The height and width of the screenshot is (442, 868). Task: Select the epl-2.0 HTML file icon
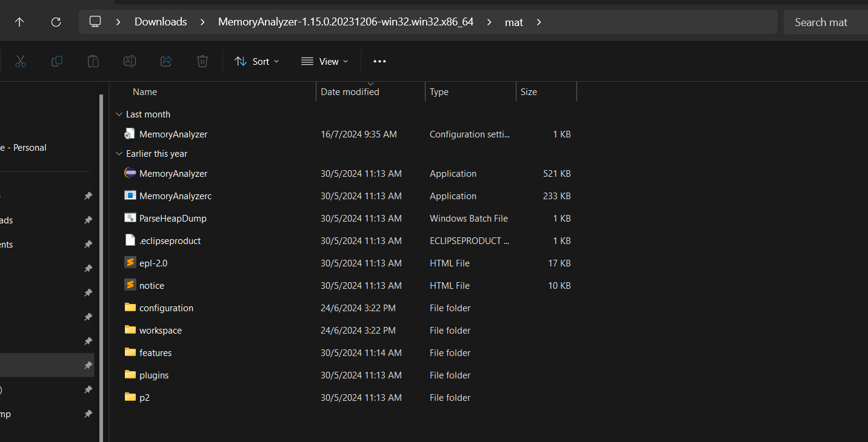pos(130,263)
